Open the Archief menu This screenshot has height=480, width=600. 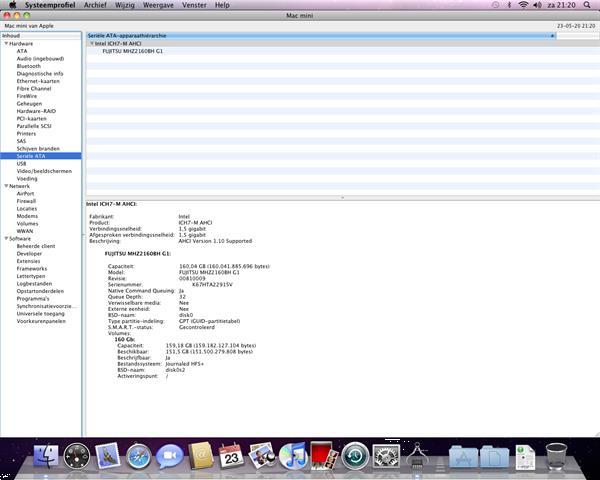coord(95,5)
